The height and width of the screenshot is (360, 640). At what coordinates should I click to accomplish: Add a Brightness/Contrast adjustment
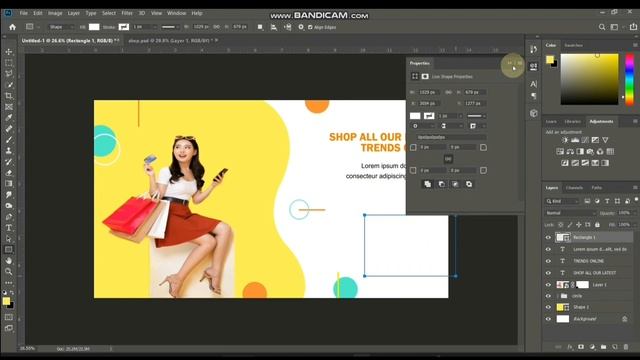click(x=565, y=140)
